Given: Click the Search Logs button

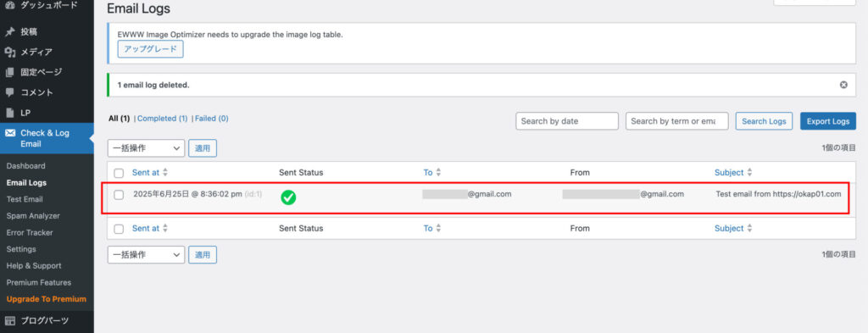Looking at the screenshot, I should tap(764, 121).
